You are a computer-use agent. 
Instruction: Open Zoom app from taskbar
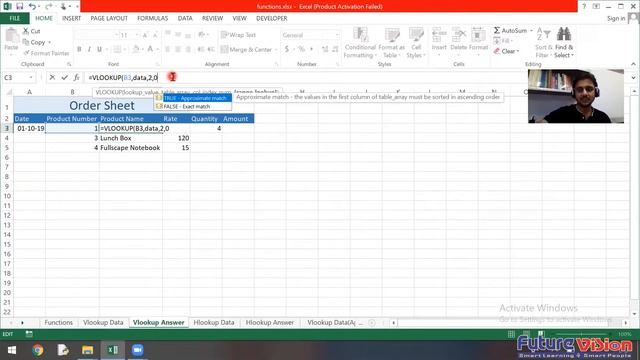[x=138, y=350]
